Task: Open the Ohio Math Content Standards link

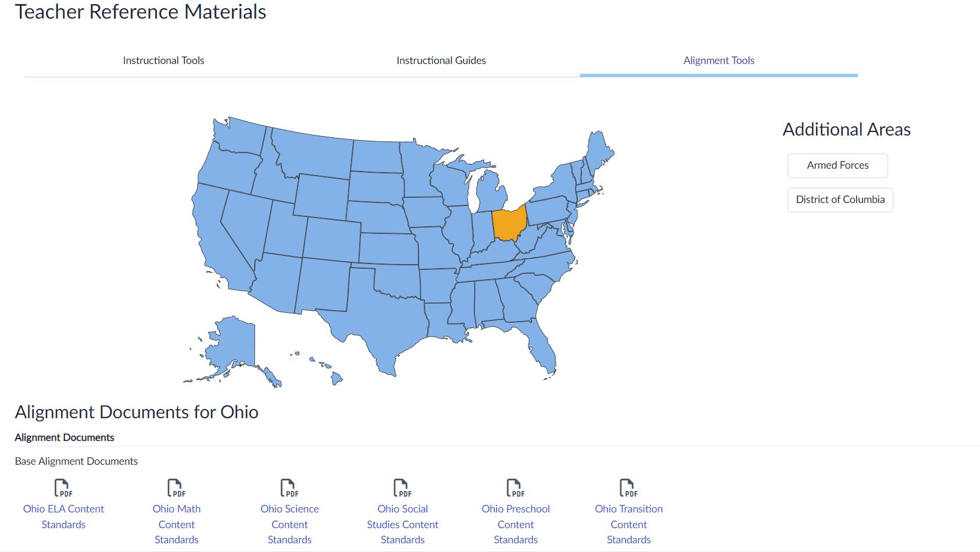Action: click(176, 523)
